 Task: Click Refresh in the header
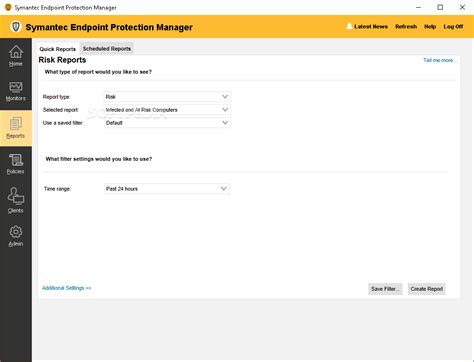406,26
